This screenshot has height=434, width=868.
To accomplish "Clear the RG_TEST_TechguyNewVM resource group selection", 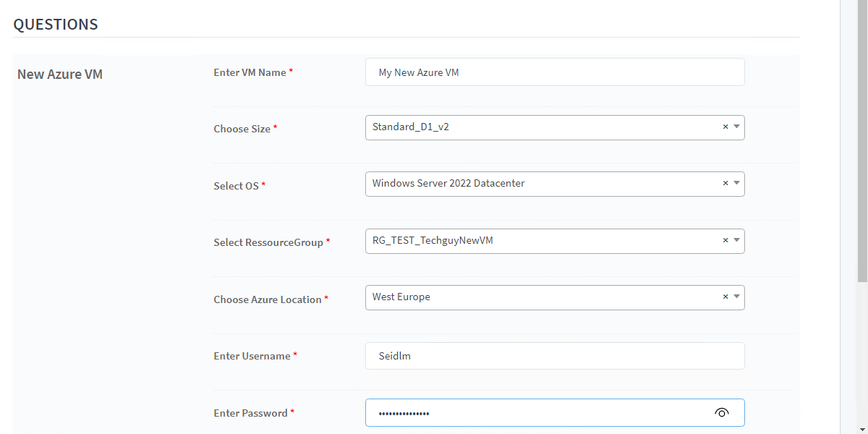I will 726,240.
